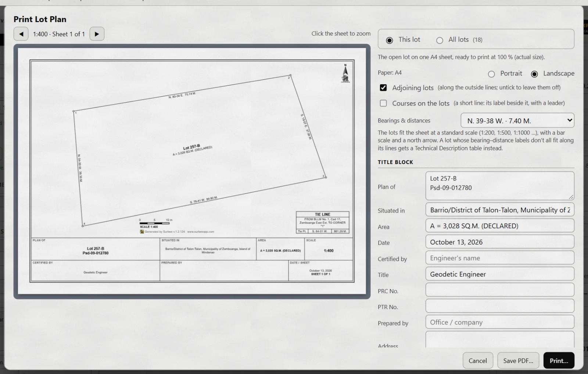Screen dimensions: 588x374
Task: Click the '1:400 · Sheet 1 of 1' label
Action: point(59,34)
